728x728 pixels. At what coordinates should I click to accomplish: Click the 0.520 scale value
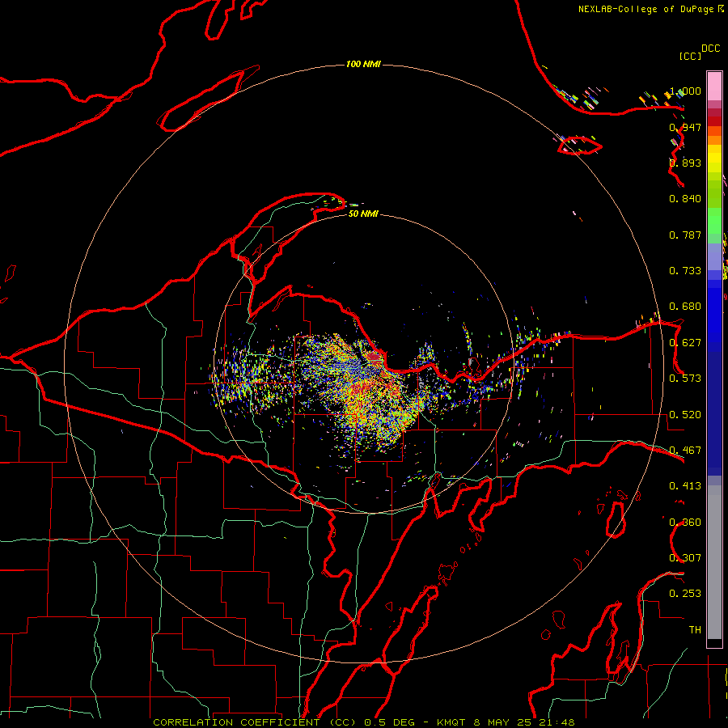(685, 415)
